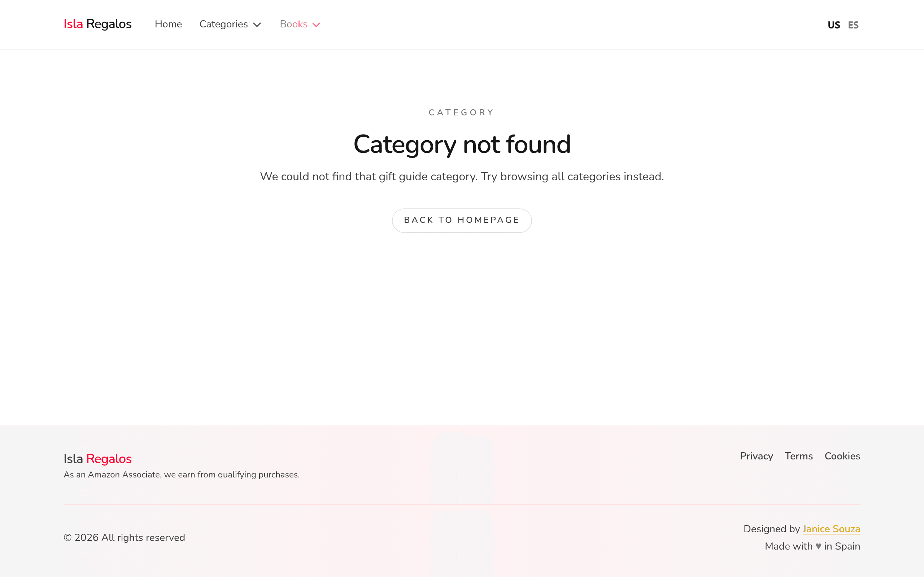The width and height of the screenshot is (924, 577).
Task: Open the Categories menu label
Action: [x=223, y=24]
